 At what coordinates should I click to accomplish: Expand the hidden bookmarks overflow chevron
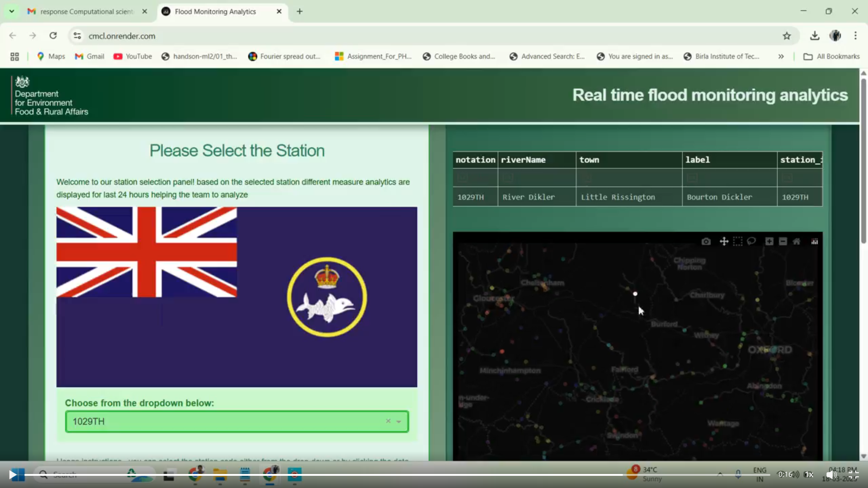781,56
